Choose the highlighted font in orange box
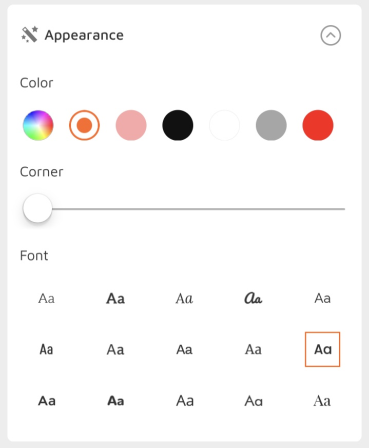 coord(322,349)
